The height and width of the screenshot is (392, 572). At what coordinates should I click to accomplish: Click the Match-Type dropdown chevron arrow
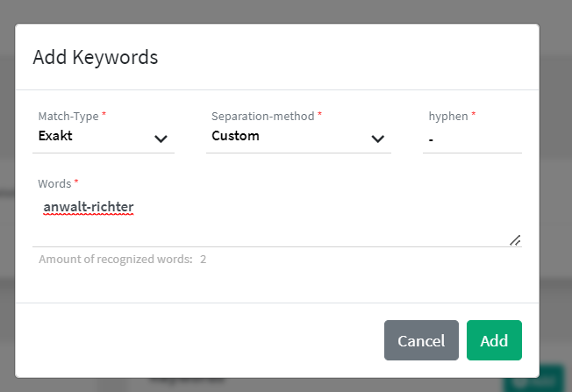[x=161, y=139]
